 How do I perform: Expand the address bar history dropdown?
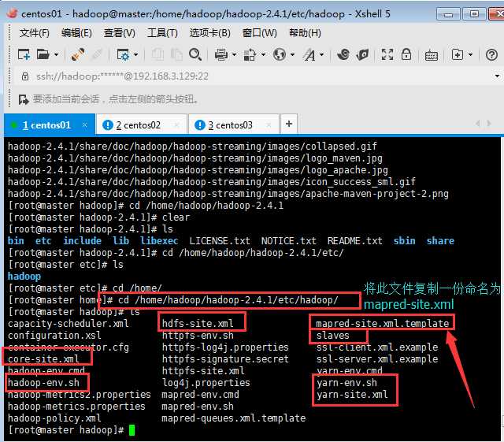click(x=497, y=76)
